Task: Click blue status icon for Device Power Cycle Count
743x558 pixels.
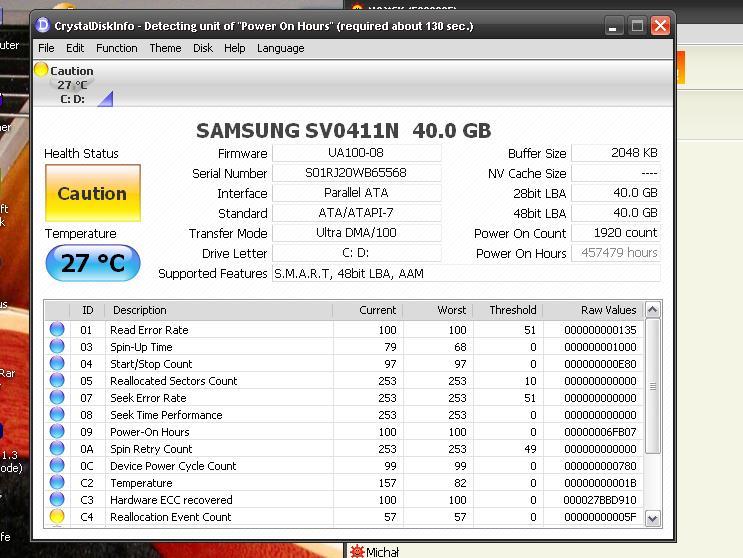Action: coord(57,466)
